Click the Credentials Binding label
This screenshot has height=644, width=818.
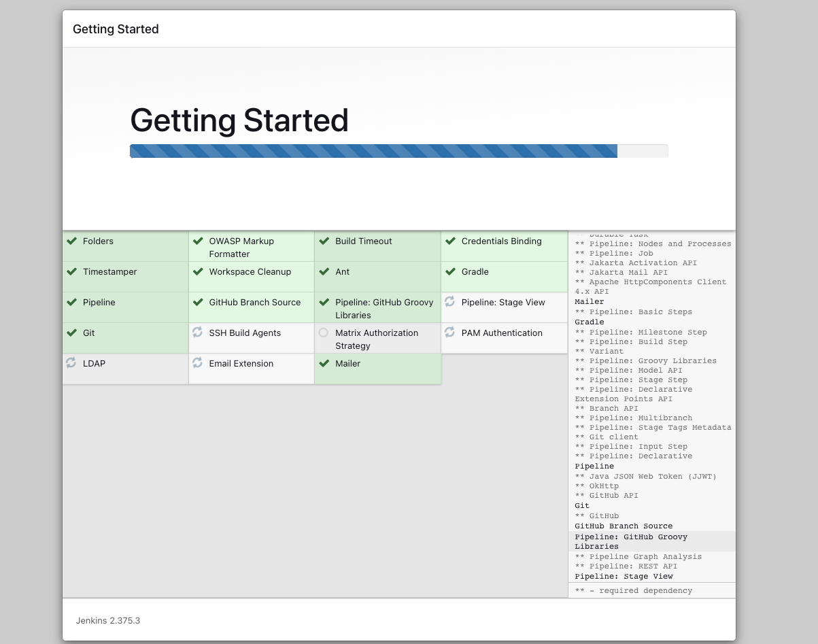click(502, 241)
